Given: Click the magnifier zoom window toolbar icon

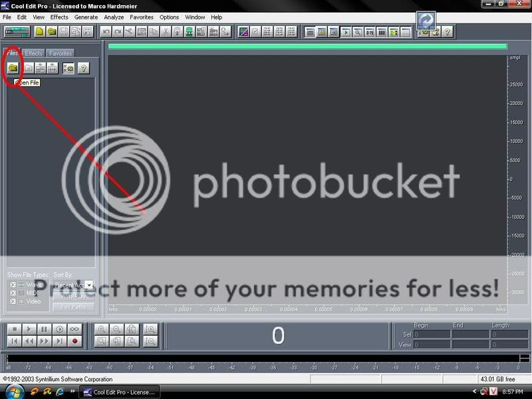Looking at the screenshot, I should point(358,32).
